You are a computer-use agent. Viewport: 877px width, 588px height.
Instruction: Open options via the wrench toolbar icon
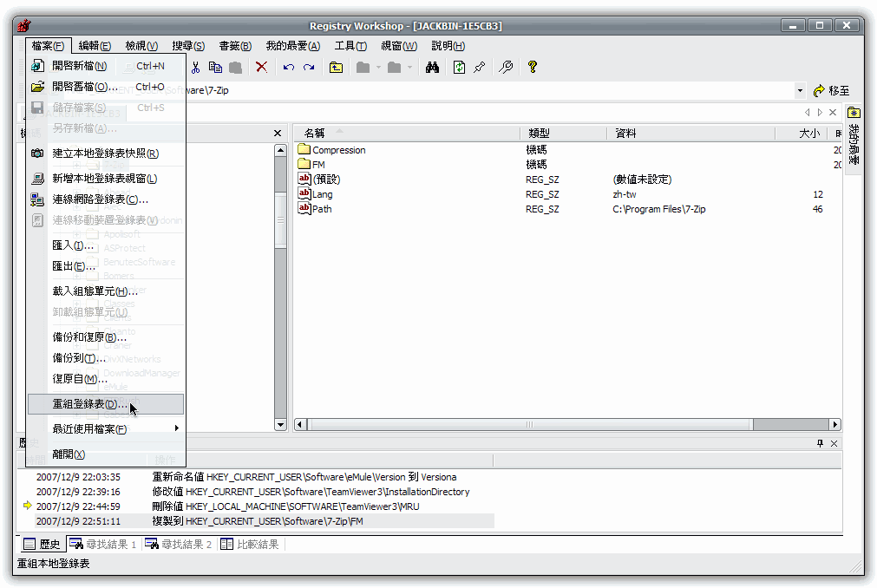point(507,67)
